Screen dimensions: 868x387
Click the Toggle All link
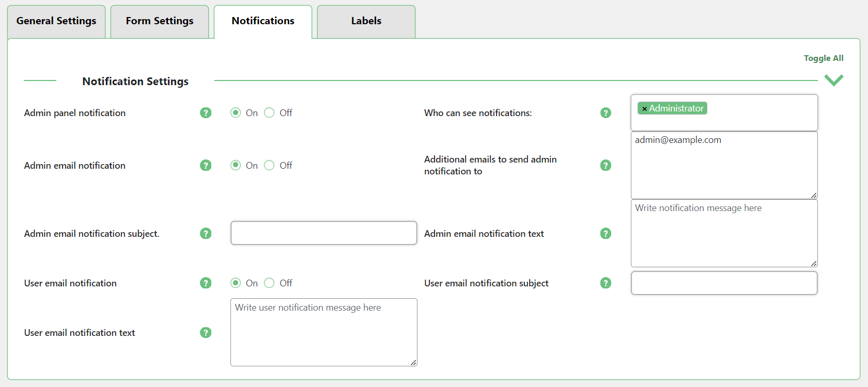(823, 58)
